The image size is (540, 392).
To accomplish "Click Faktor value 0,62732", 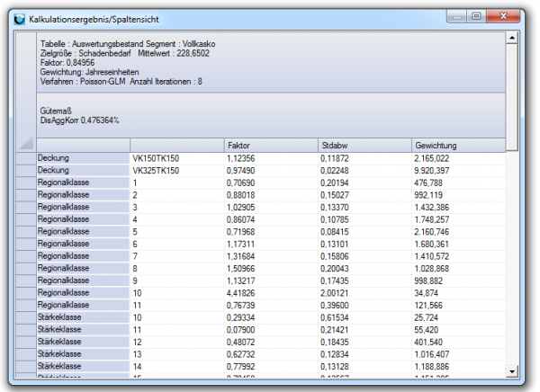I will point(240,354).
